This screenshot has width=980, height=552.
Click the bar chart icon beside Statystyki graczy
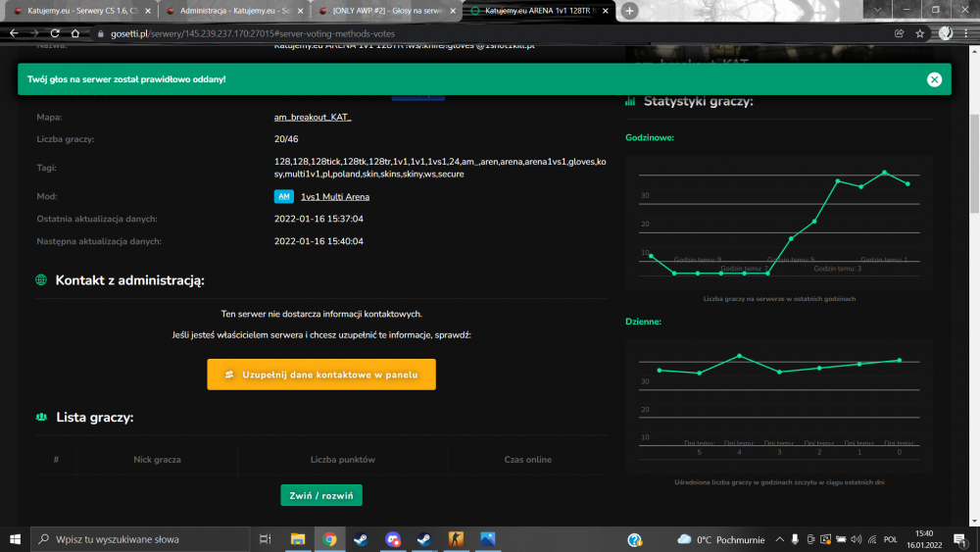[630, 101]
